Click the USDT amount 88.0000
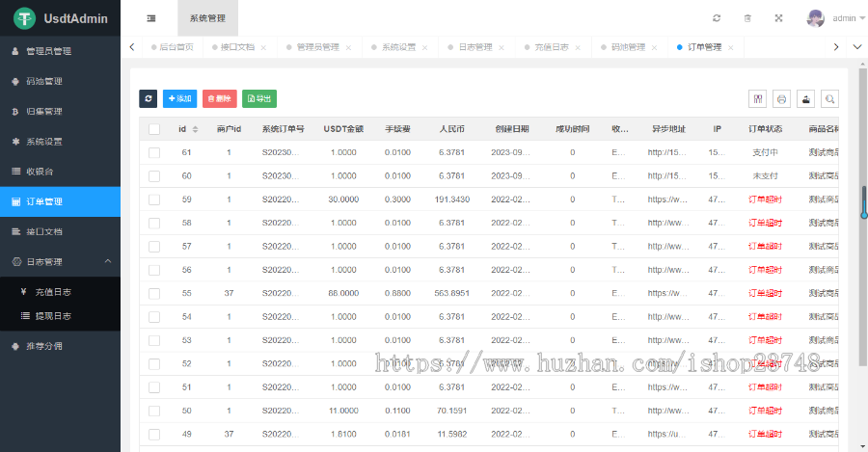Screen dimensions: 868x452 click(x=343, y=293)
